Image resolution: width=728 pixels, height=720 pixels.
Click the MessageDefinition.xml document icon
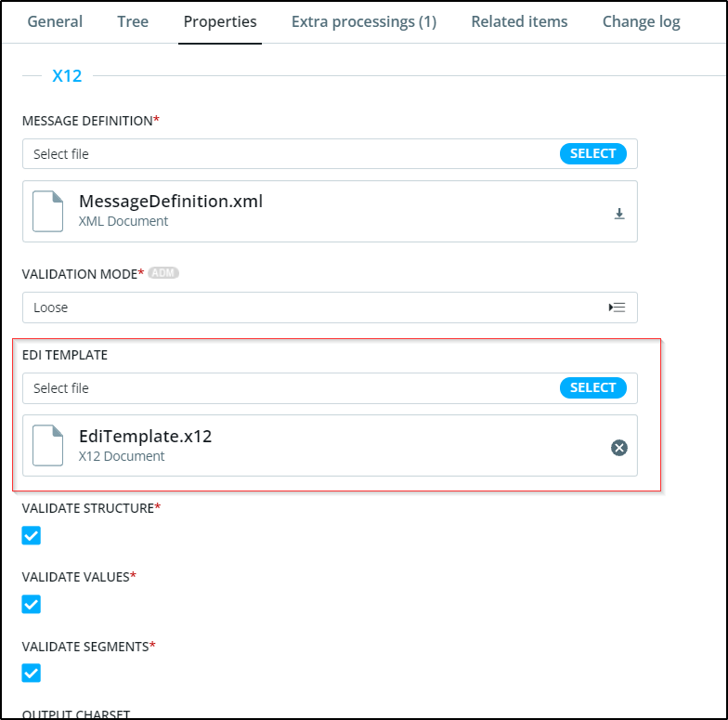(x=48, y=211)
